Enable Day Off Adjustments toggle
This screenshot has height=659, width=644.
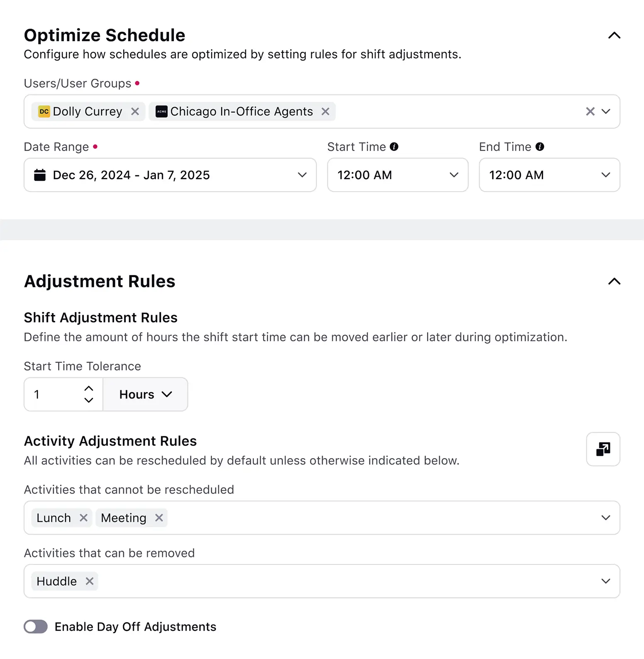[36, 627]
